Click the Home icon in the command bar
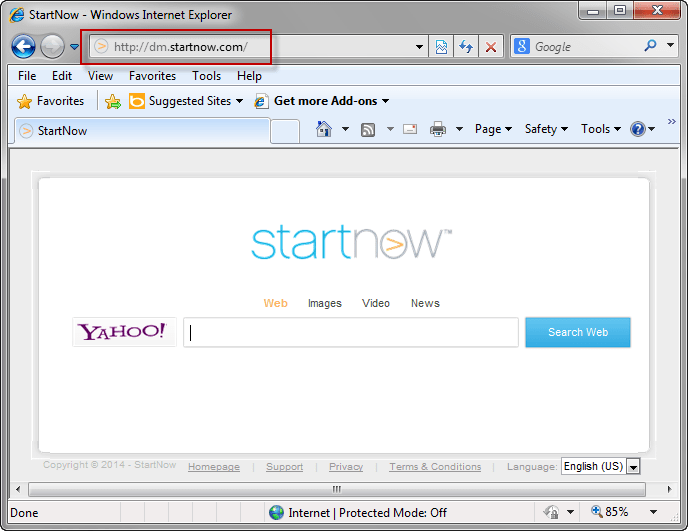Image resolution: width=688 pixels, height=531 pixels. [x=324, y=129]
